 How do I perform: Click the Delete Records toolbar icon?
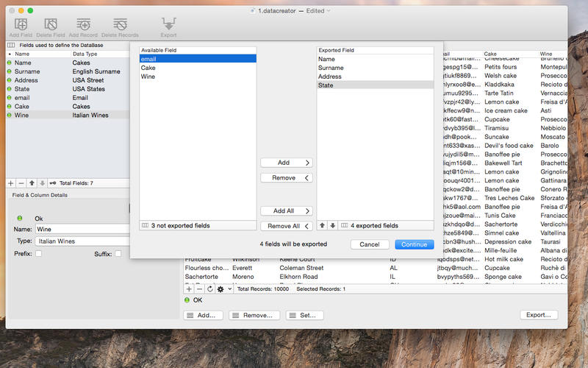pos(119,25)
